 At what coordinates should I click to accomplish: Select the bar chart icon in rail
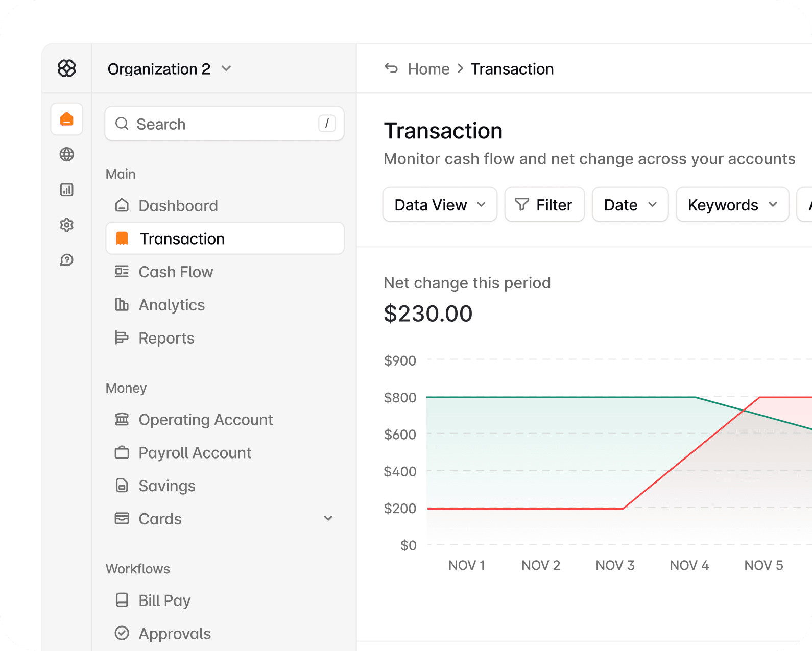(x=66, y=189)
